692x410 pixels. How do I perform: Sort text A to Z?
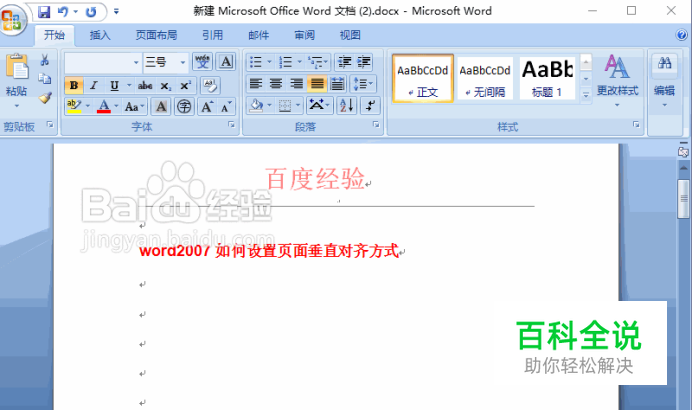click(346, 105)
